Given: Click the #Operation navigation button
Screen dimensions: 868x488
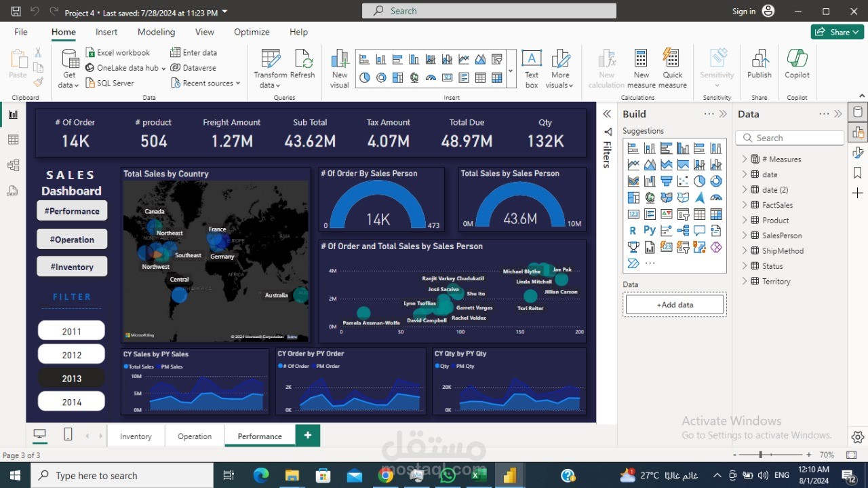Looking at the screenshot, I should coord(72,239).
